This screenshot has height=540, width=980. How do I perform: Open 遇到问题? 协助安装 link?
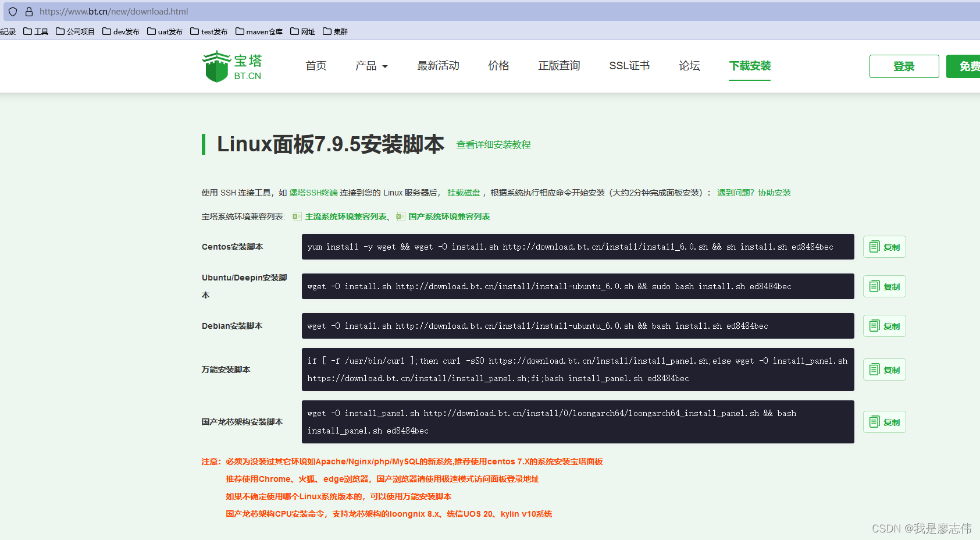(754, 193)
